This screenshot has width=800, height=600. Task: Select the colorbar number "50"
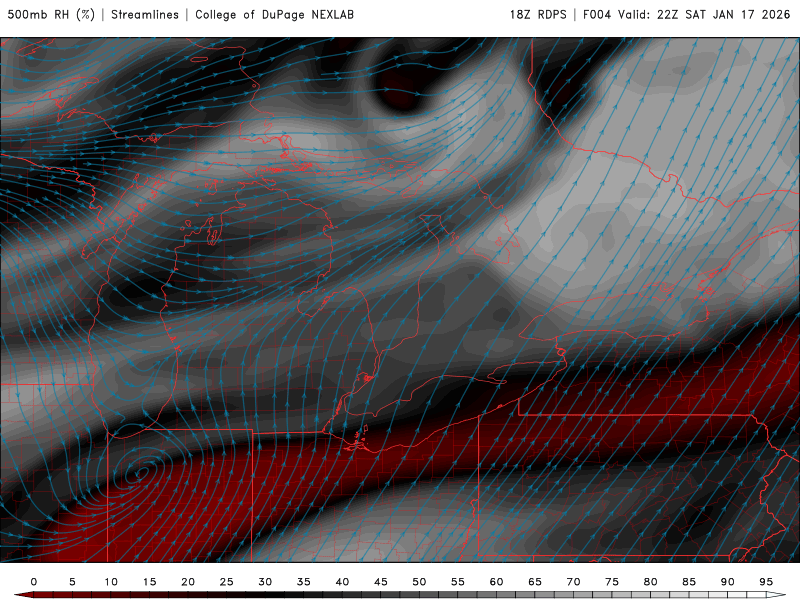[x=419, y=582]
